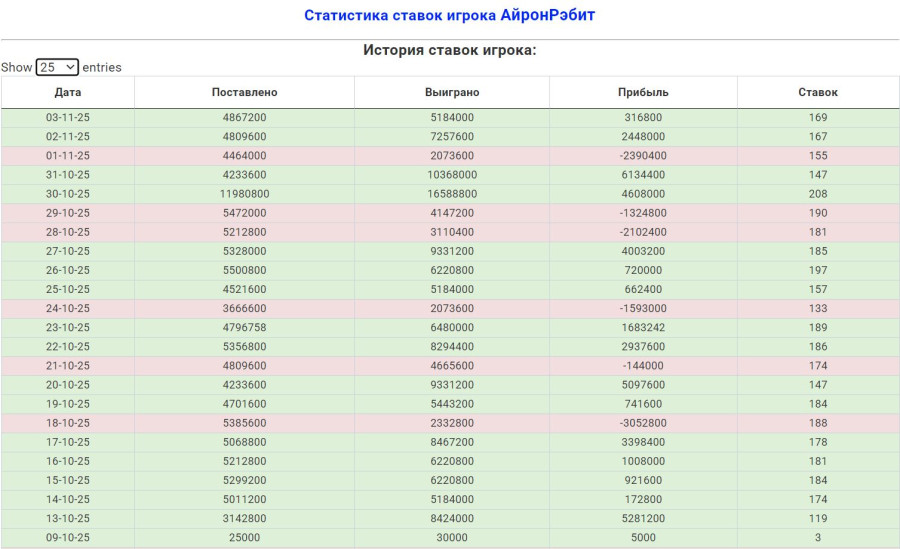This screenshot has height=549, width=900.
Task: Click the date cell 01-11-25
Action: point(68,156)
